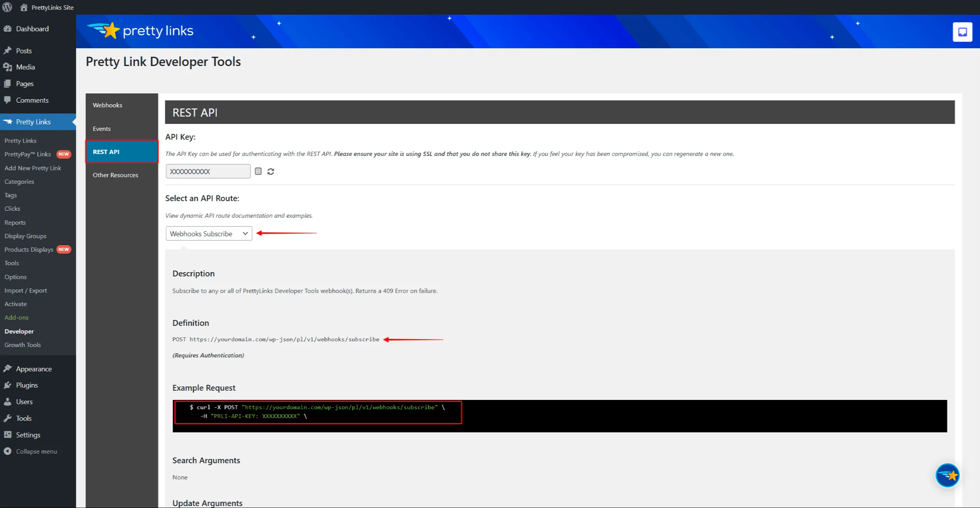Open the Import / Export submenu link
This screenshot has height=508, width=980.
point(25,290)
